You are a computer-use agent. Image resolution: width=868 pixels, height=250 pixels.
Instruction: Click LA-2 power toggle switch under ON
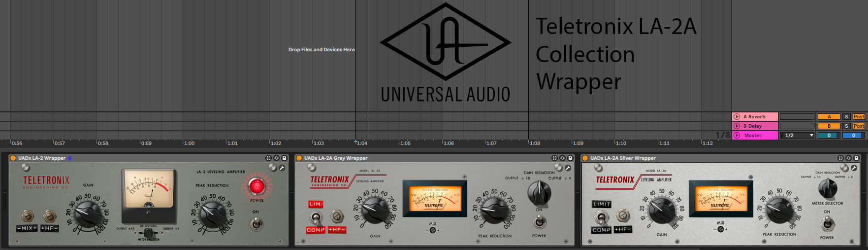tap(256, 224)
